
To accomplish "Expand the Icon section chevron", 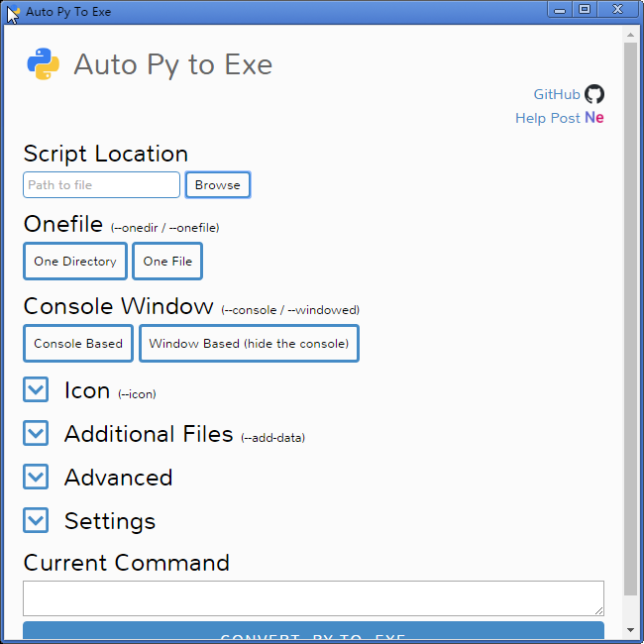I will [x=36, y=389].
